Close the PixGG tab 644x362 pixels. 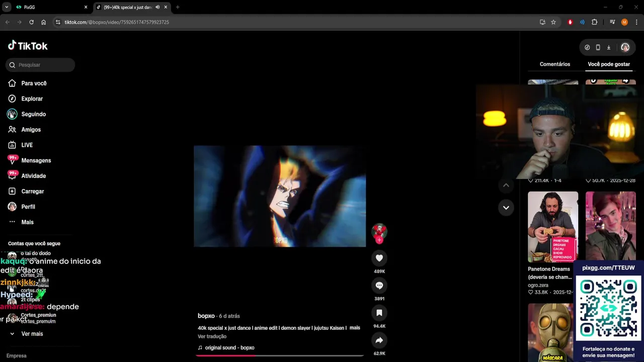[x=86, y=7]
